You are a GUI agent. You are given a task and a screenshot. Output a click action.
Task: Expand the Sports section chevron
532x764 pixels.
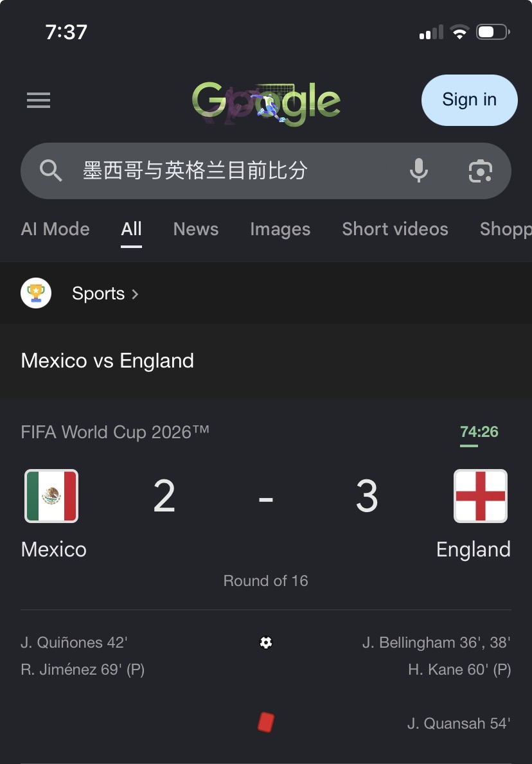(136, 294)
